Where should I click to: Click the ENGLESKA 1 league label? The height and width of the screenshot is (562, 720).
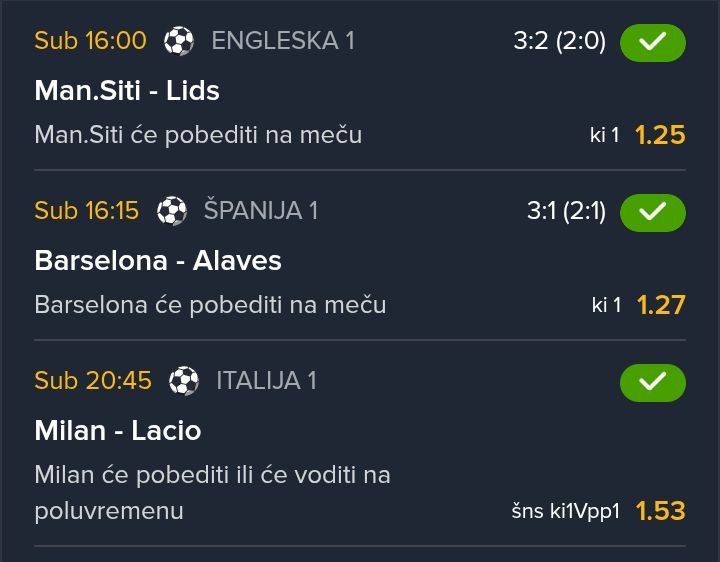(x=283, y=41)
